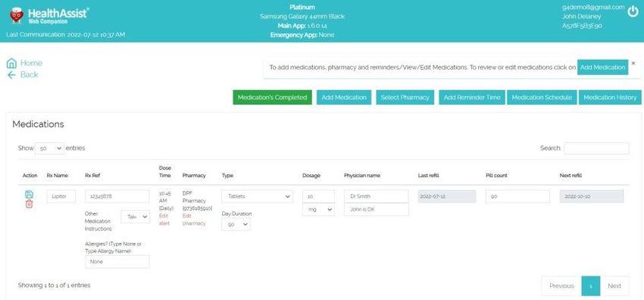
Task: Save the Lipitor row with disk icon
Action: pos(29,195)
